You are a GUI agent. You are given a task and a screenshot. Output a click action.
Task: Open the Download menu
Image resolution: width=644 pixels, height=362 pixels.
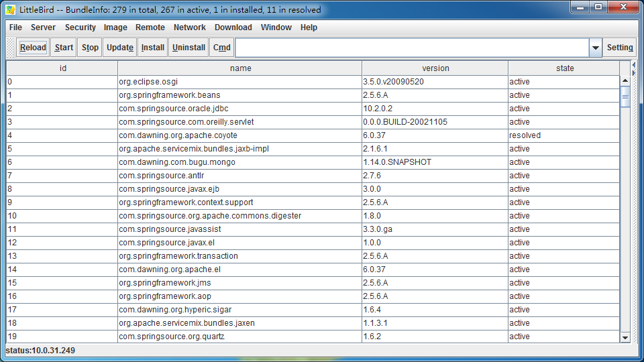pyautogui.click(x=233, y=27)
